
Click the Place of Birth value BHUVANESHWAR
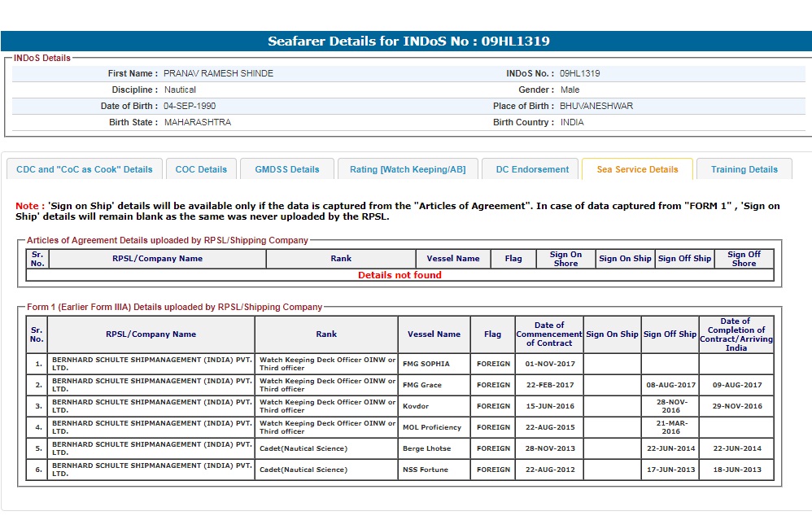coord(596,106)
